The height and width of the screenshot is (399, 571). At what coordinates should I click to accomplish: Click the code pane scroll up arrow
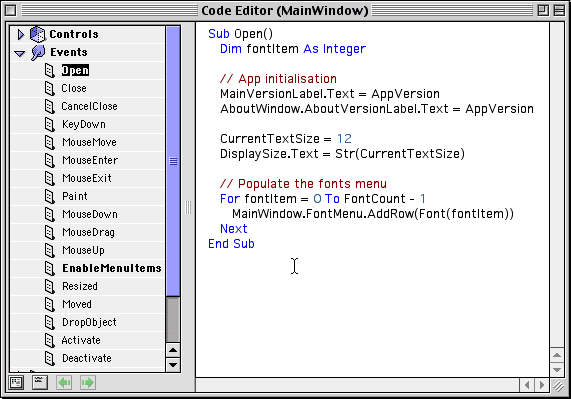(557, 355)
